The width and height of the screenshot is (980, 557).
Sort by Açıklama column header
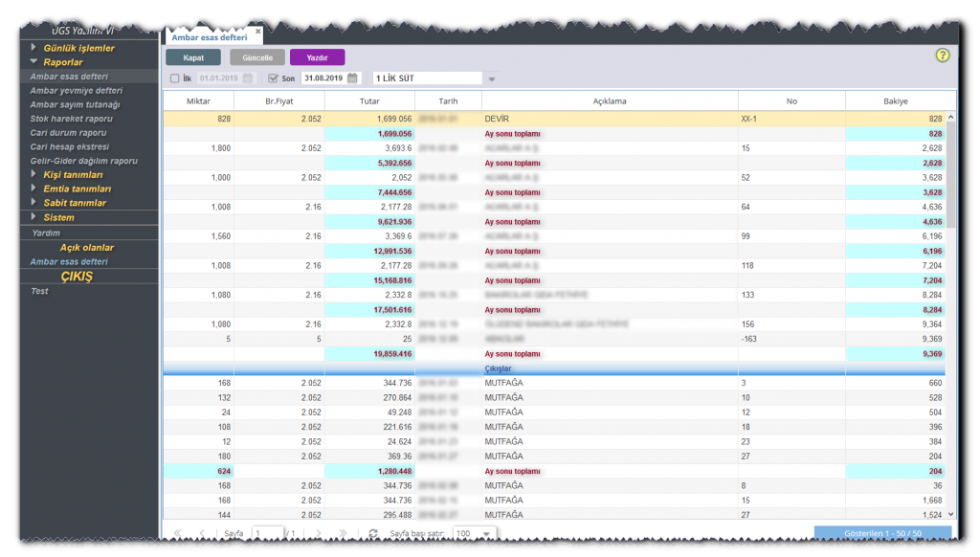click(610, 100)
